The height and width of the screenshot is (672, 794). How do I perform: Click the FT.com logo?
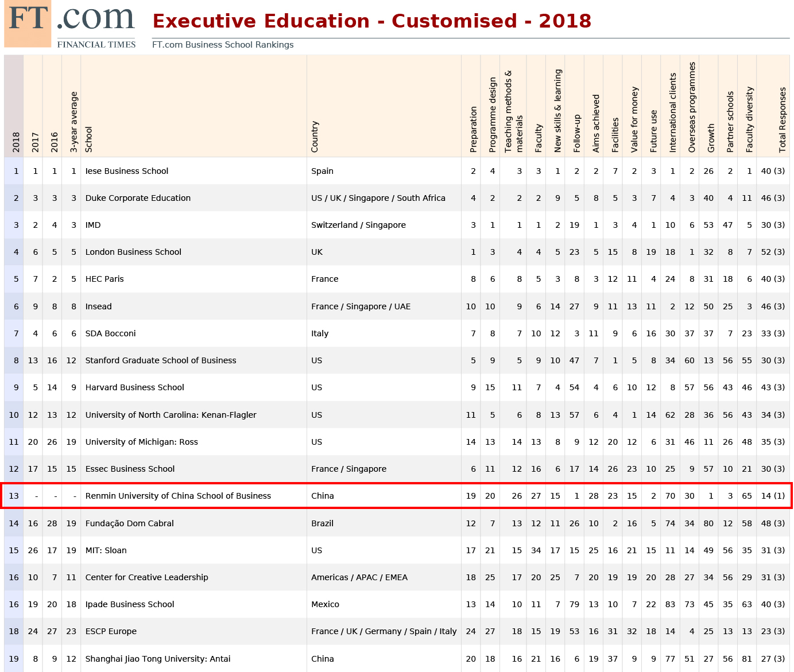click(x=70, y=24)
